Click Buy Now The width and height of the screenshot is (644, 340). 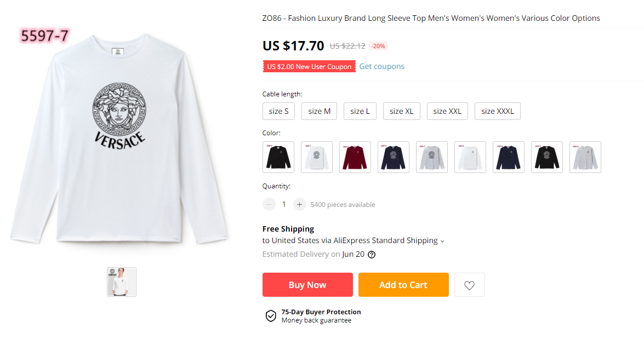[x=307, y=284]
